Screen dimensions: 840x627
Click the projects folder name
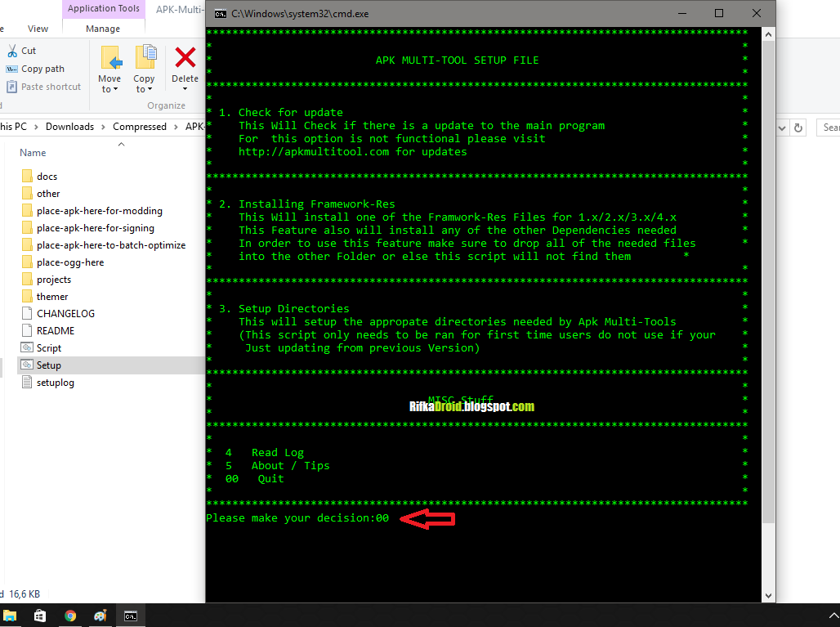54,280
